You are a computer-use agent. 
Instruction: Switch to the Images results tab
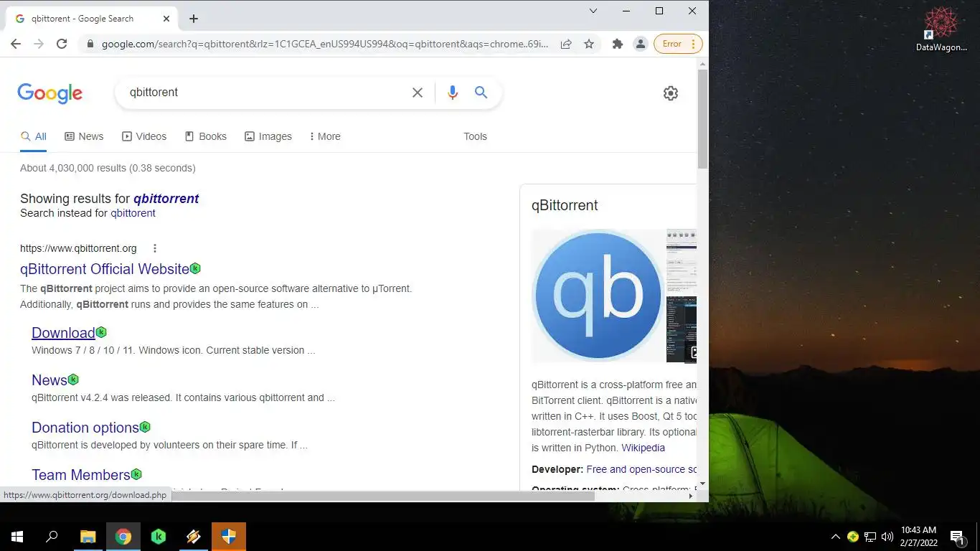tap(268, 136)
